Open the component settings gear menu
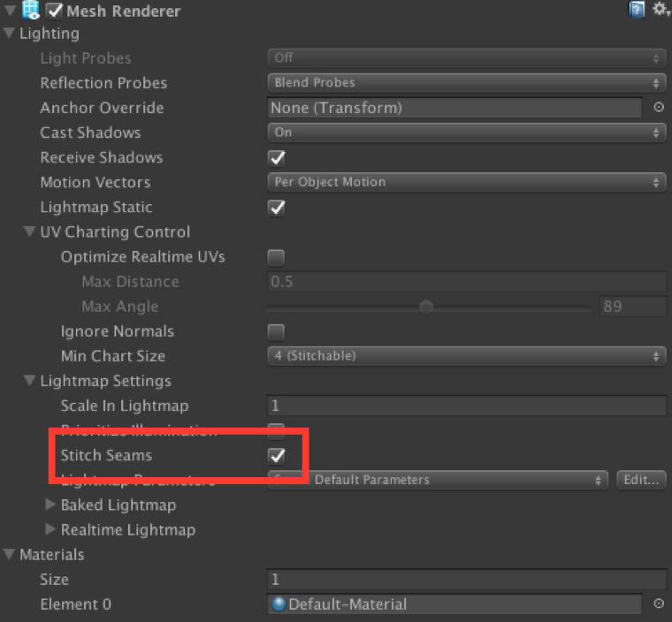This screenshot has height=622, width=672. (660, 10)
